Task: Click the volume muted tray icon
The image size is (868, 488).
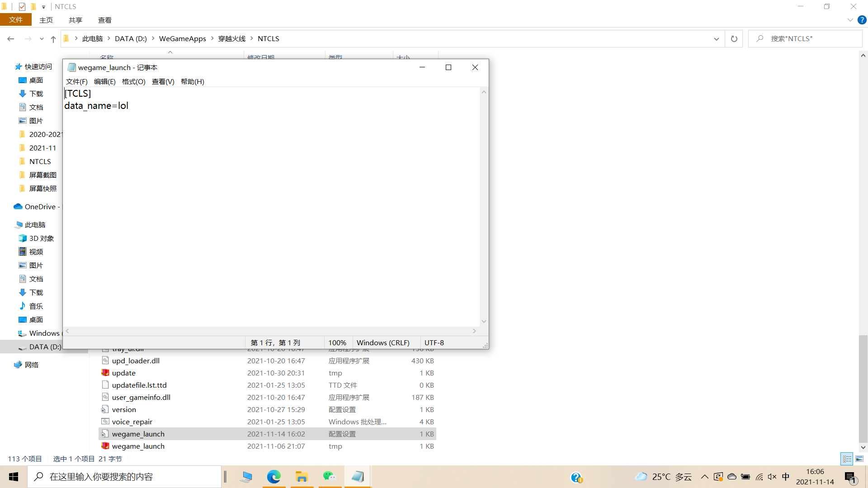Action: click(772, 477)
